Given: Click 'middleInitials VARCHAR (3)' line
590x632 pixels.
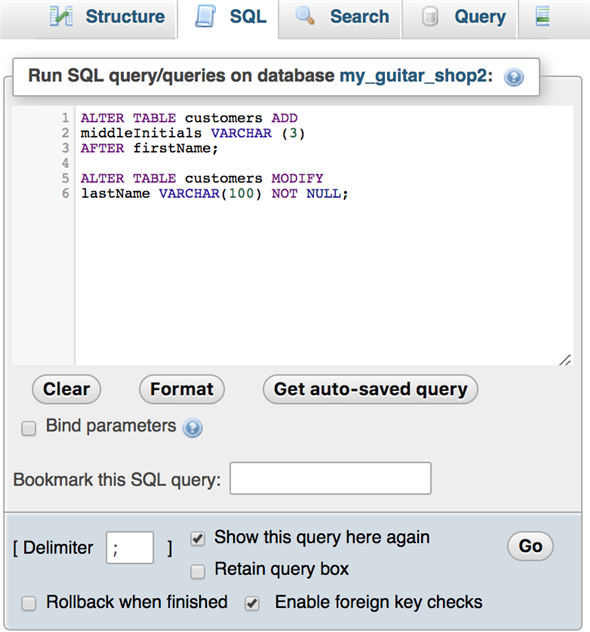Looking at the screenshot, I should point(193,133).
